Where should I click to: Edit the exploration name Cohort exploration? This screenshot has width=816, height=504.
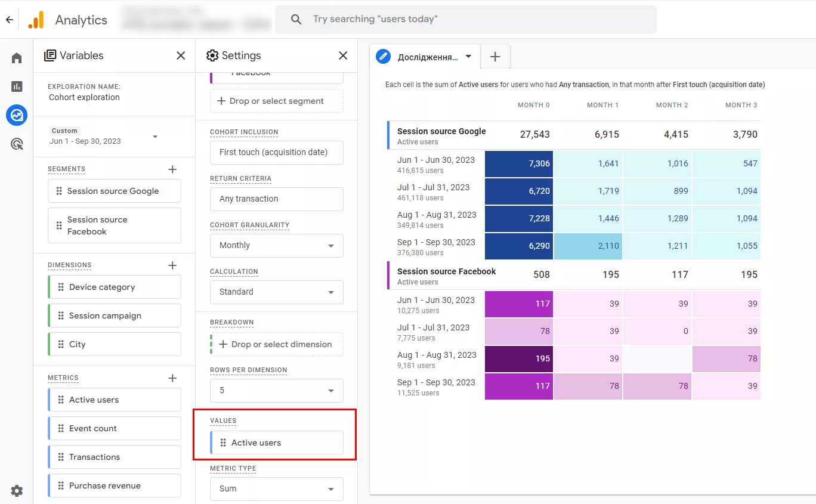[x=84, y=97]
